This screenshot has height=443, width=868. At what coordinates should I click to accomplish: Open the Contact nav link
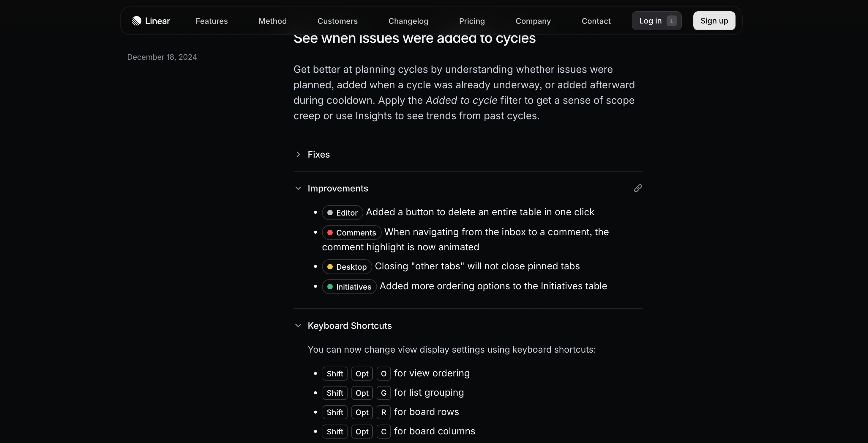click(x=596, y=21)
